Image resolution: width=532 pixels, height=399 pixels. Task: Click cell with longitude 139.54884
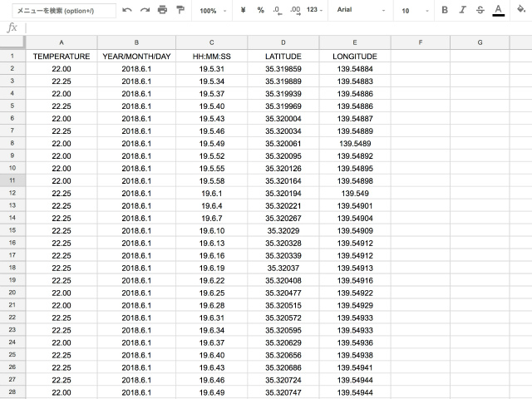pos(355,68)
